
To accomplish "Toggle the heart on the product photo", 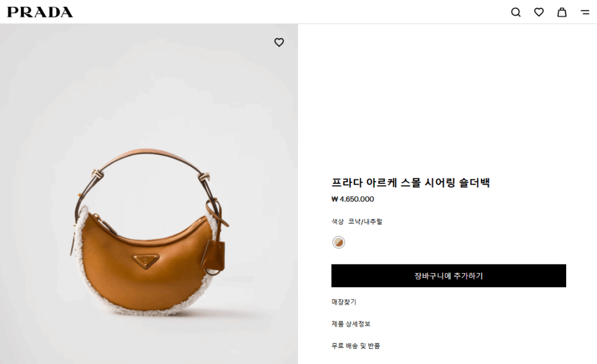I will [279, 42].
